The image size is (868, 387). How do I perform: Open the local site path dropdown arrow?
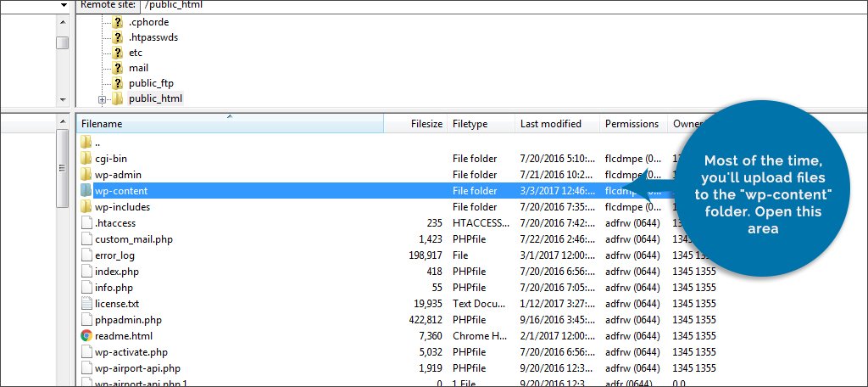pos(63,5)
